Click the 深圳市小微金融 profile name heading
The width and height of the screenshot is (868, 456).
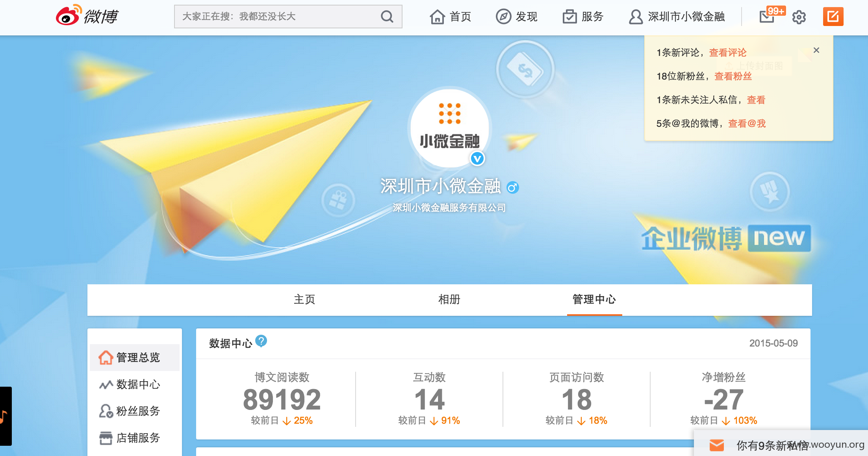(x=440, y=186)
